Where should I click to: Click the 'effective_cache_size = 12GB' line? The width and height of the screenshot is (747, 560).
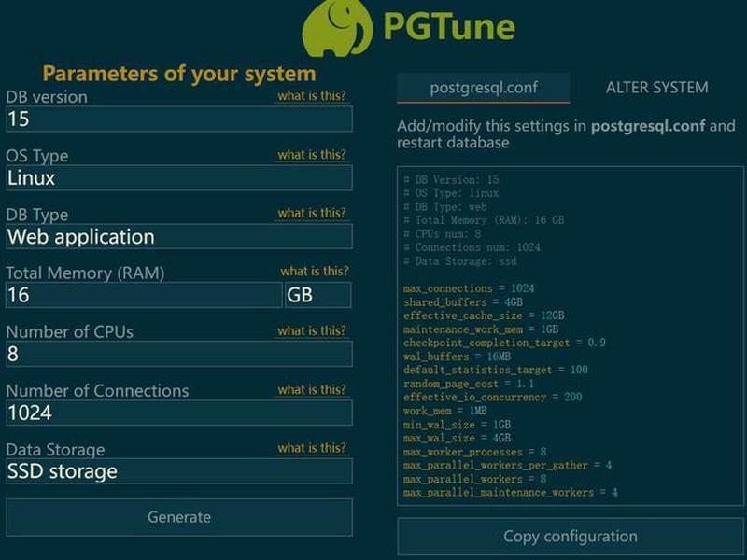point(484,315)
